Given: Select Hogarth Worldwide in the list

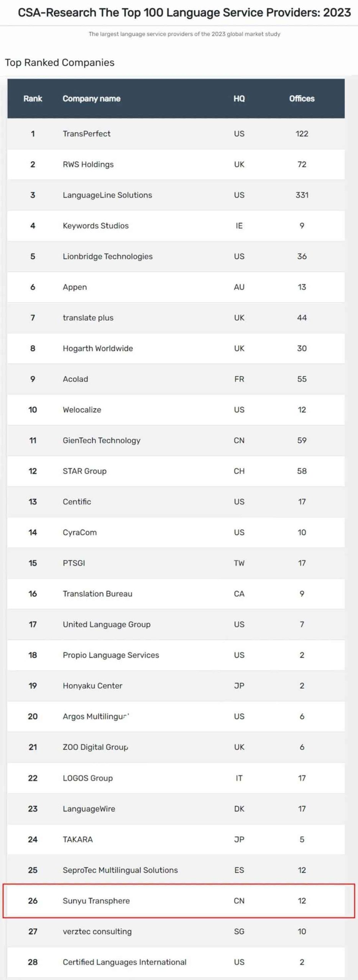Looking at the screenshot, I should (98, 348).
